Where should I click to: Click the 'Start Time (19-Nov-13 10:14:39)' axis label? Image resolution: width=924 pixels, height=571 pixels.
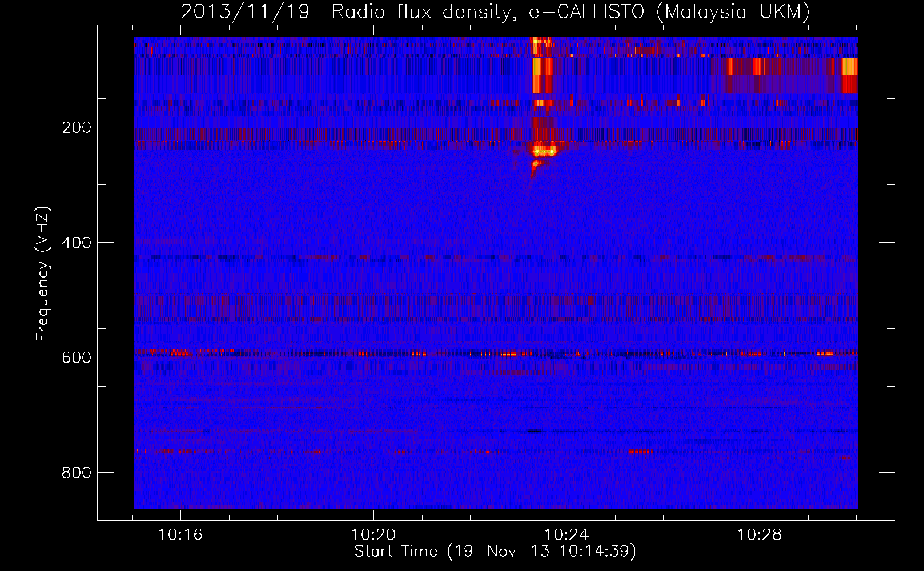pos(495,552)
